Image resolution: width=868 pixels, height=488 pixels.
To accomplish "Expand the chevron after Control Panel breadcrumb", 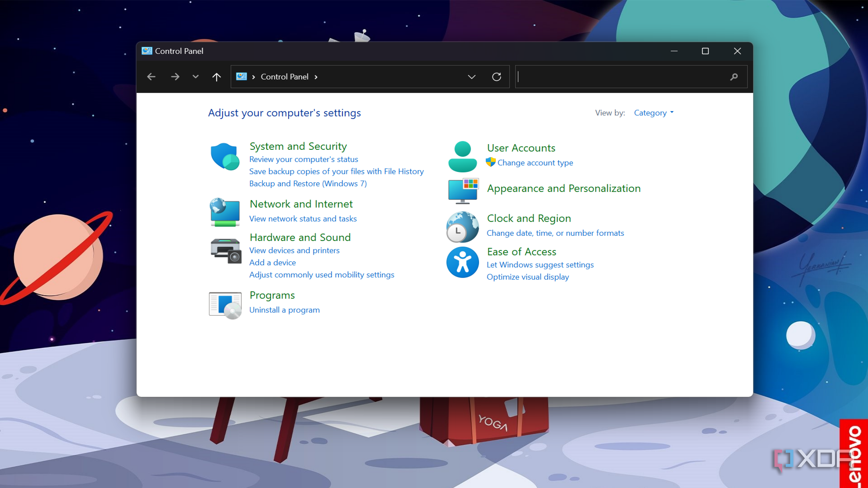I will (x=316, y=77).
